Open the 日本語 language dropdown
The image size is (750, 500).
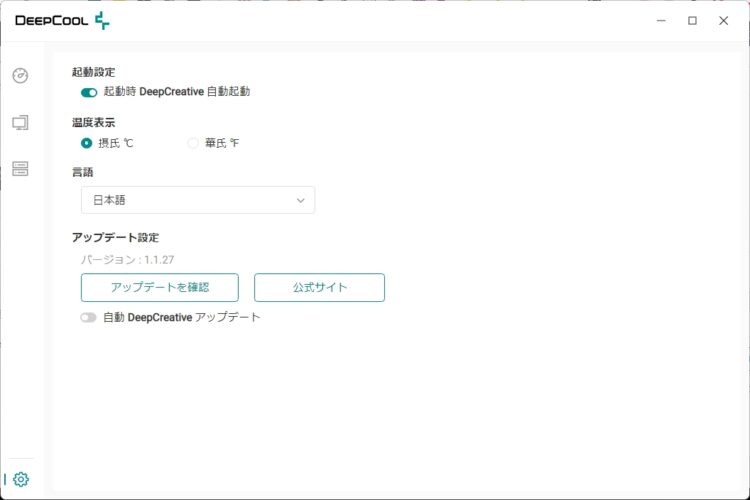click(197, 200)
